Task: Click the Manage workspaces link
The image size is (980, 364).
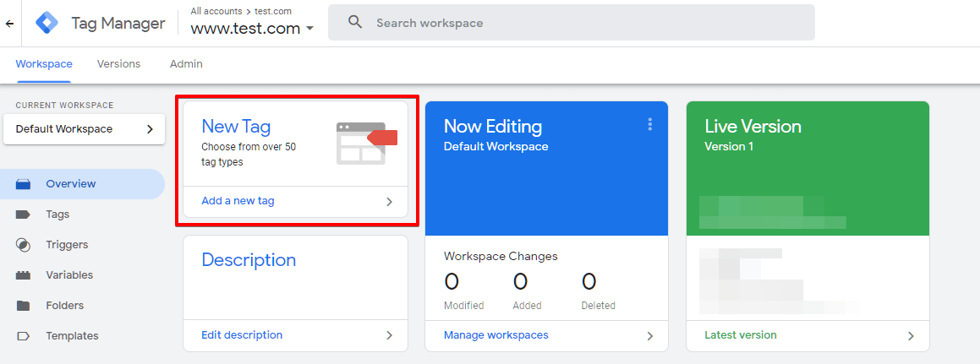Action: 495,335
